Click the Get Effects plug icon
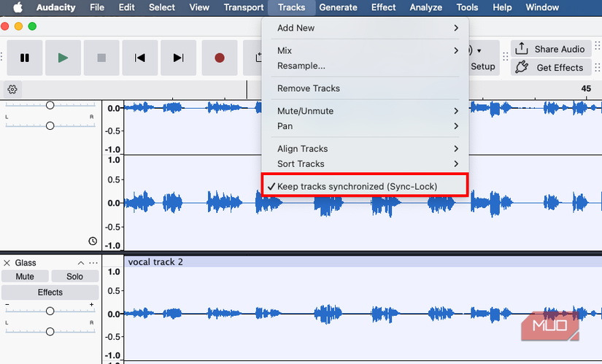Viewport: 602px width, 364px height. 522,67
